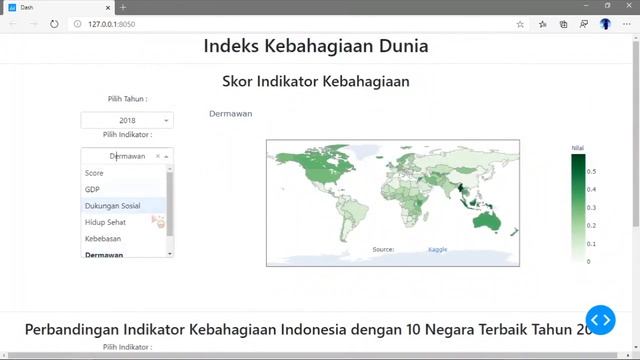The image size is (640, 360).
Task: Reload the page with the refresh icon
Action: [54, 24]
